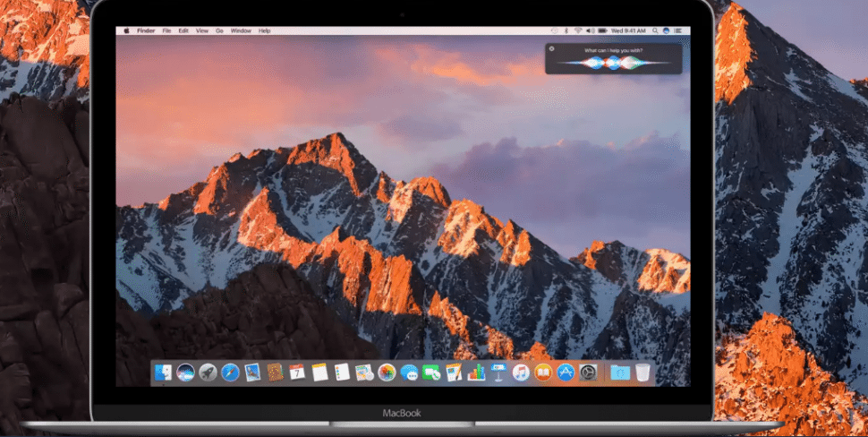Open the View menu
The image size is (868, 437).
coord(202,31)
